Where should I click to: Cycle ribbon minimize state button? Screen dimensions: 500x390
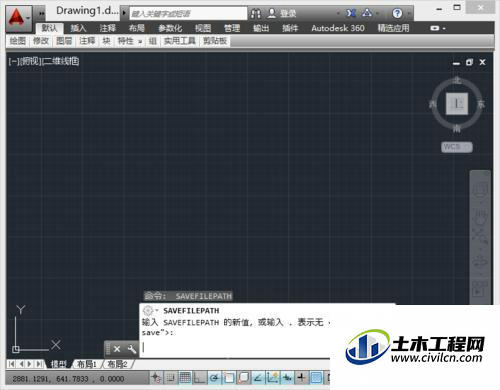pyautogui.click(x=435, y=28)
